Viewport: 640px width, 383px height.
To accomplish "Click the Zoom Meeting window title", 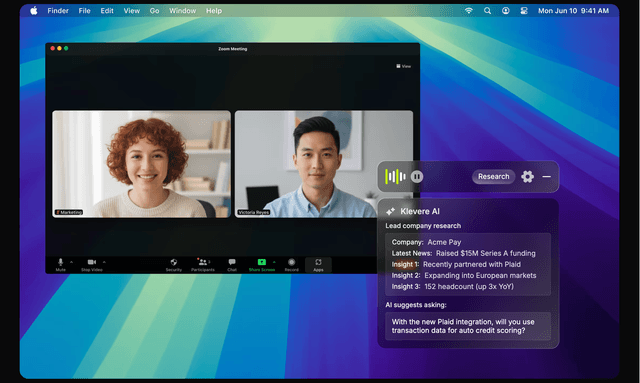I will [x=233, y=49].
